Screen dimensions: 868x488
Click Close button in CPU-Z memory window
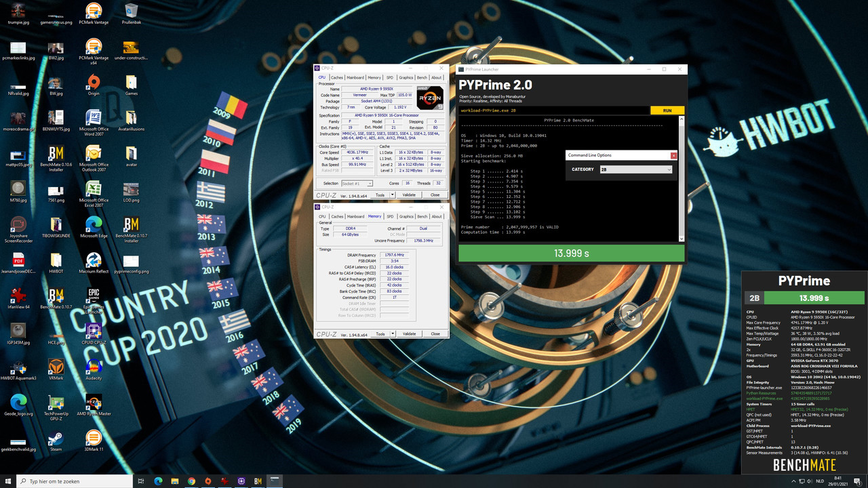tap(435, 333)
